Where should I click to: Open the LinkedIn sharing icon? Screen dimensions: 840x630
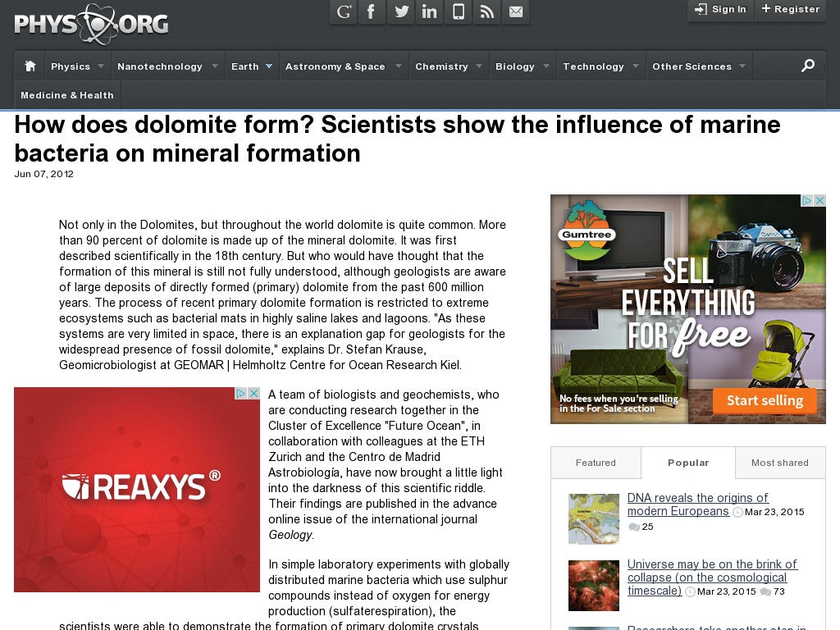429,11
